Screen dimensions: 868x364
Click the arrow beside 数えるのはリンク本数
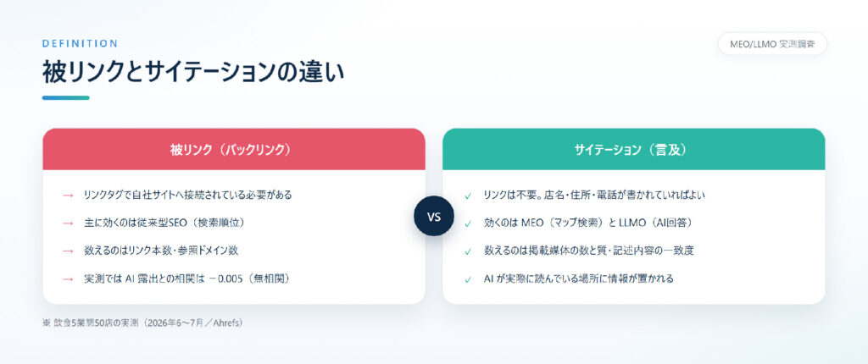tap(68, 251)
